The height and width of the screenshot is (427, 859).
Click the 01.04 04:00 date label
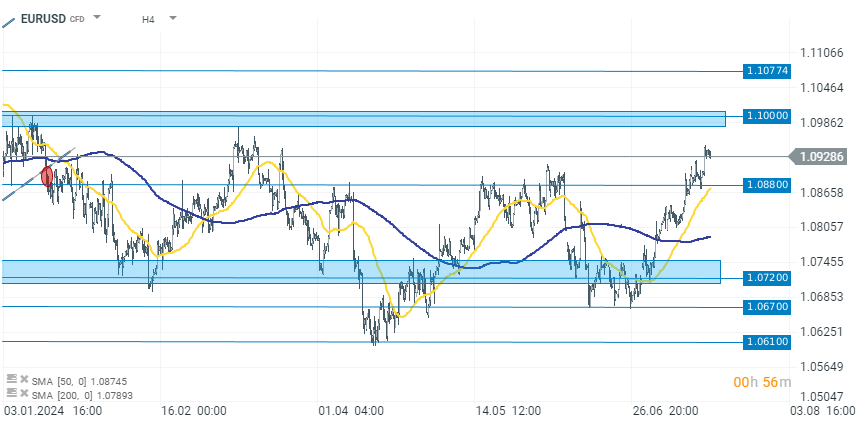[350, 411]
